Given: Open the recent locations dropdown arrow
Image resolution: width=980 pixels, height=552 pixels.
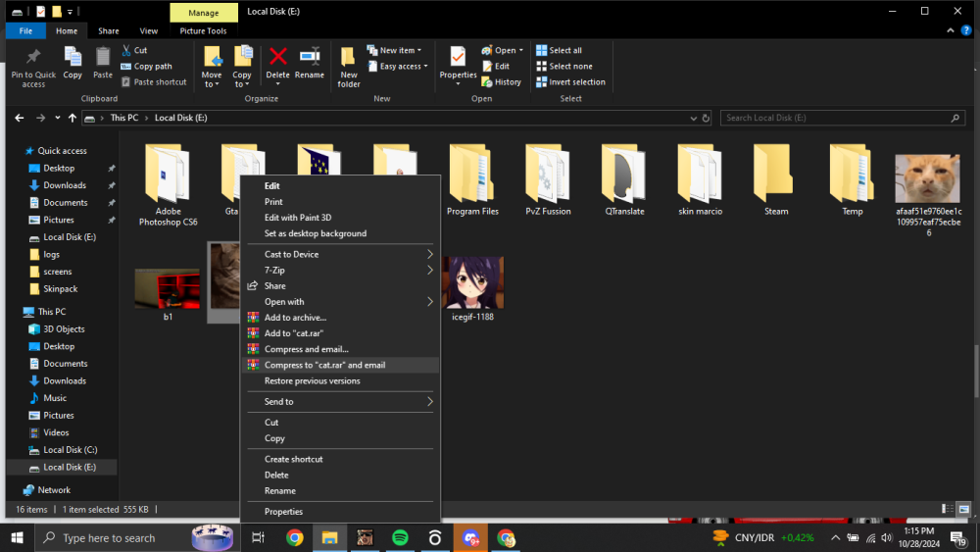Looking at the screenshot, I should (x=58, y=118).
